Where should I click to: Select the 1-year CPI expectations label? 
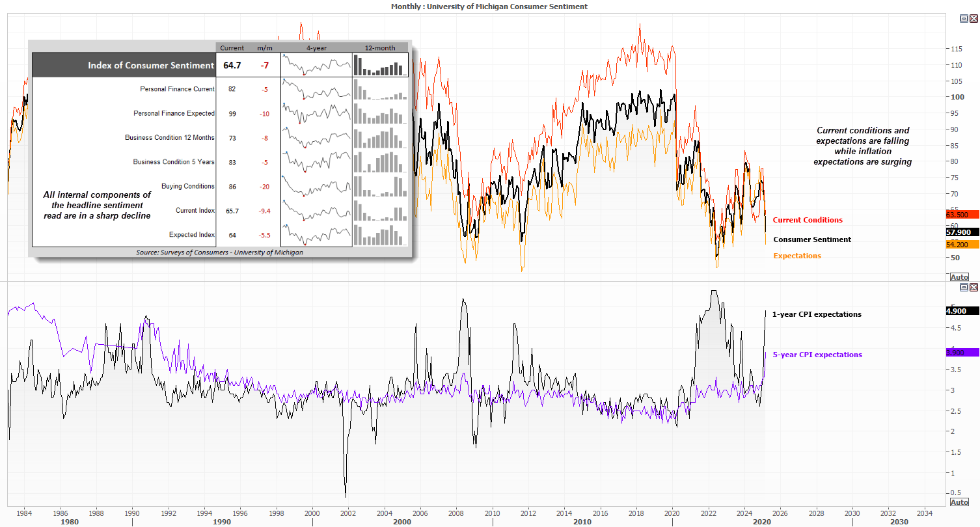click(x=816, y=314)
